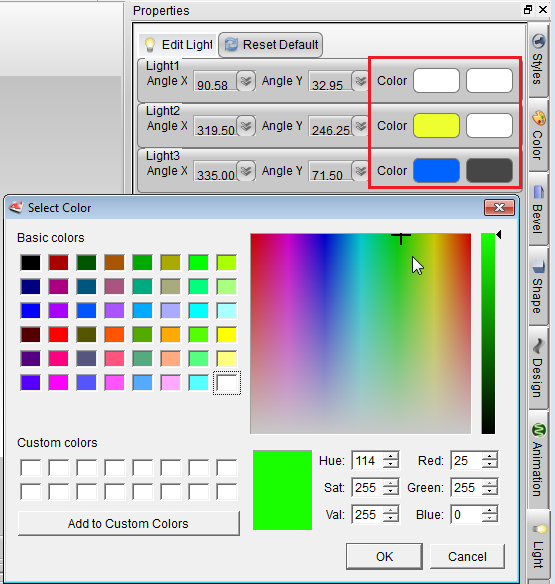555x584 pixels.
Task: Select Light2 yellow color swatch
Action: [436, 126]
